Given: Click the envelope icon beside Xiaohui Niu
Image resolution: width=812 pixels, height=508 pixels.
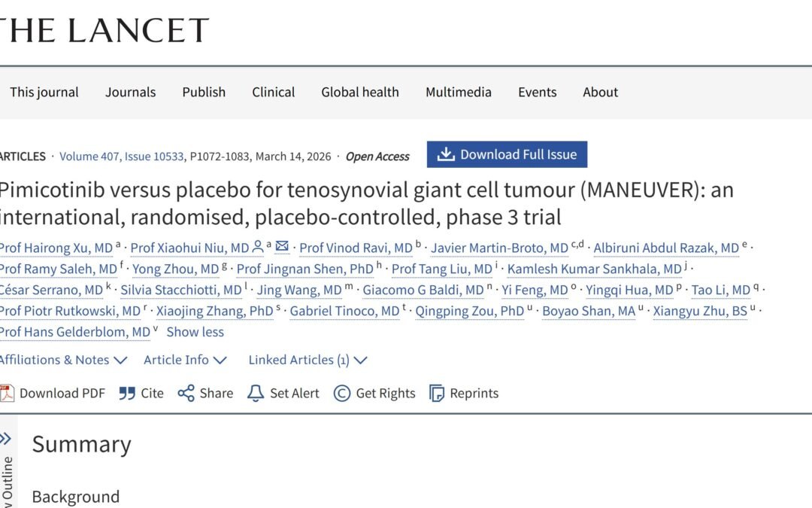Looking at the screenshot, I should [x=282, y=246].
